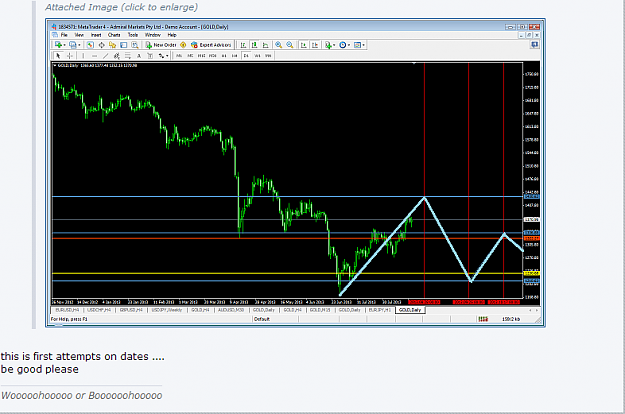Image resolution: width=625 pixels, height=414 pixels.
Task: Expand the Periods dropdown arrow
Action: [x=349, y=45]
